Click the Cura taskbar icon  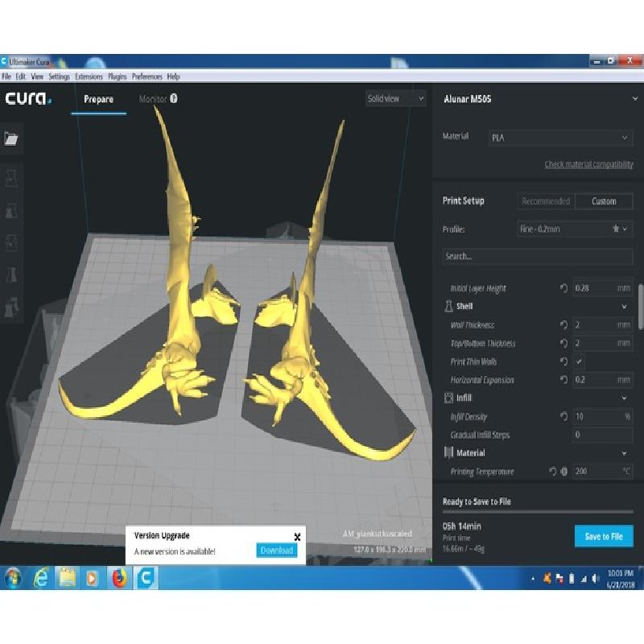146,578
